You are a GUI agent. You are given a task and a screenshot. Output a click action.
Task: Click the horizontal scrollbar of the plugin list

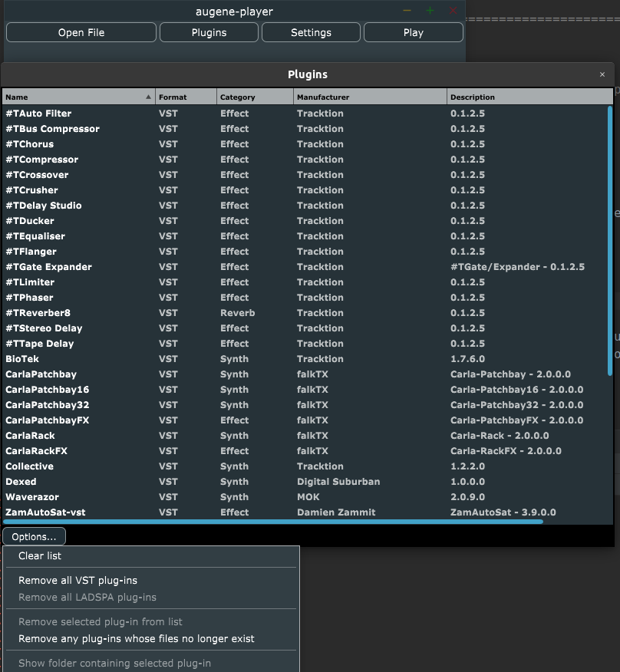(x=273, y=522)
